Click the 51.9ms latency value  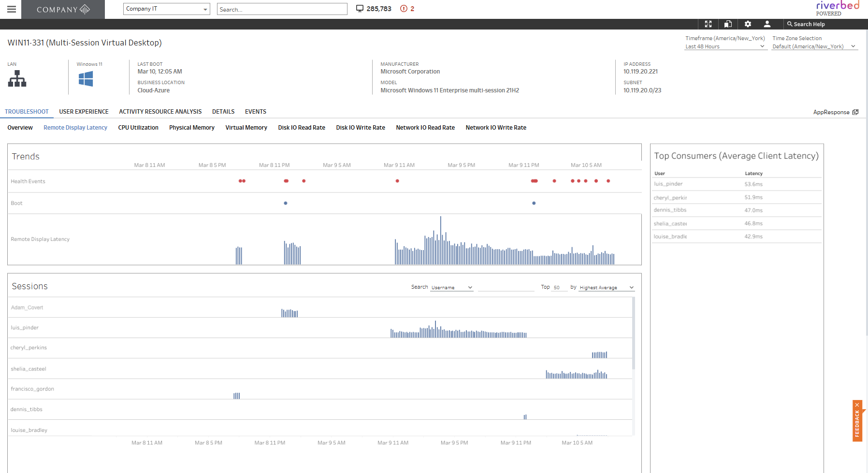(753, 197)
